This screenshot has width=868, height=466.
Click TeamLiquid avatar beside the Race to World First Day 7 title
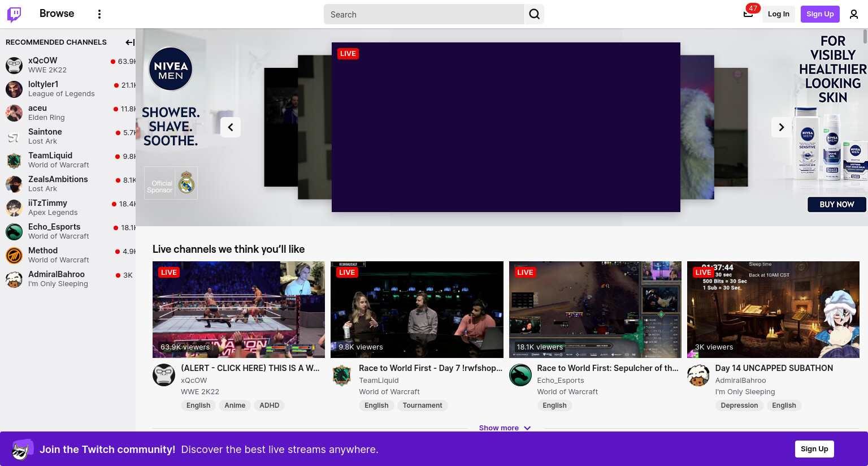click(342, 375)
